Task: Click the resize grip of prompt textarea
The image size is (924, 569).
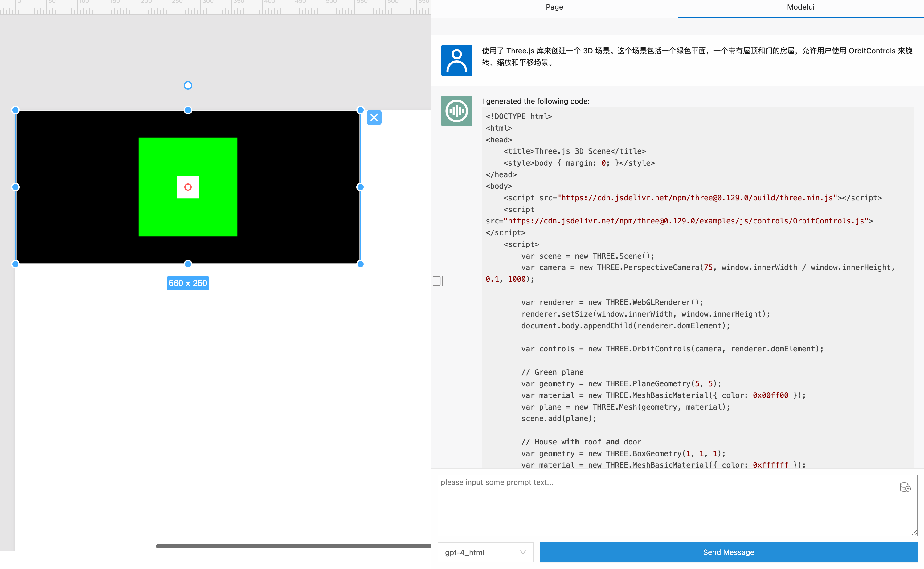Action: tap(914, 533)
